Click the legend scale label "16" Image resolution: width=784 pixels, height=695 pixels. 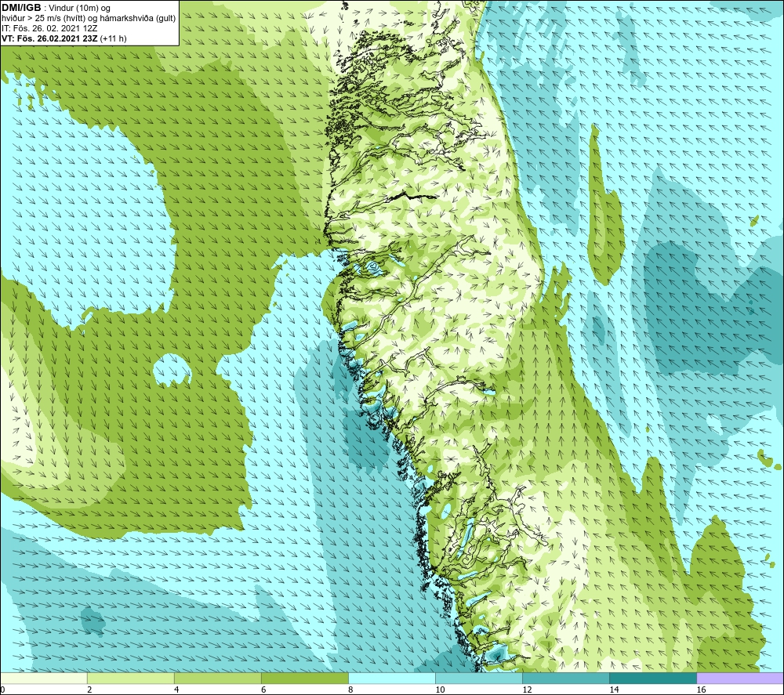(701, 690)
